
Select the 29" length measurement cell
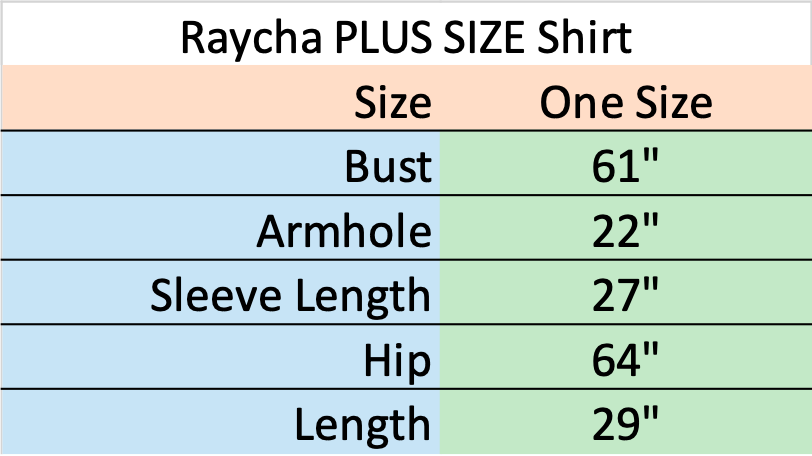point(626,424)
